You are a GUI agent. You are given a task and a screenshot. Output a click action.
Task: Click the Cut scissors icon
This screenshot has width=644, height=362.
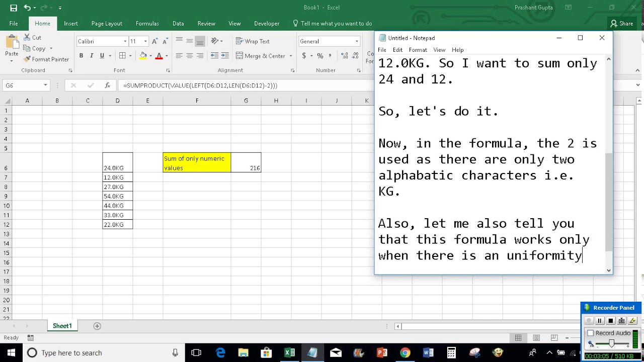pyautogui.click(x=27, y=38)
